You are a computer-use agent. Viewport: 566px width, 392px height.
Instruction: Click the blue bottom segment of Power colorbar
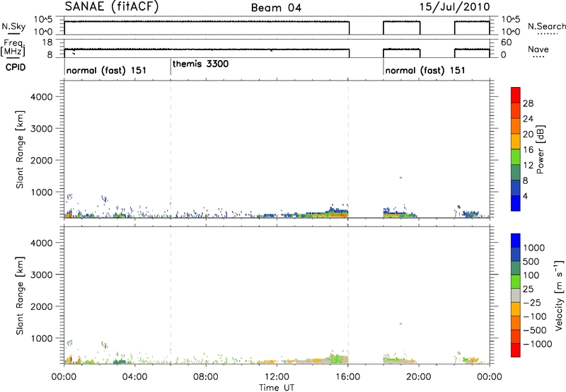pos(516,203)
